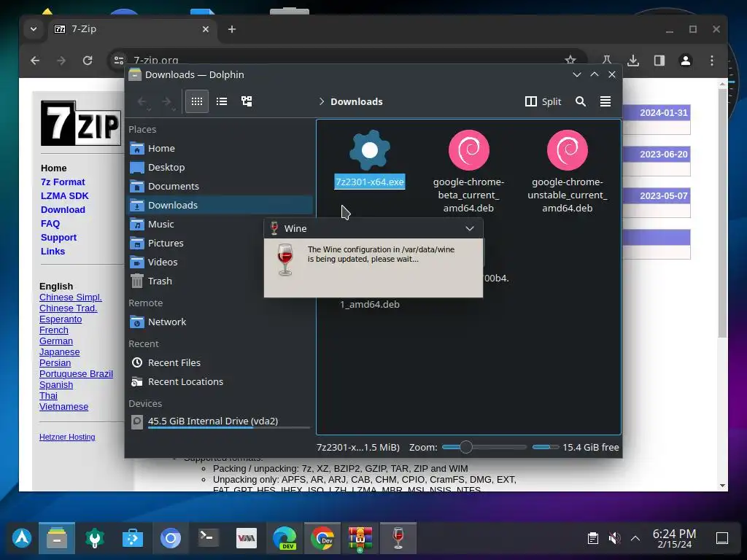Open Recent Locations entry
This screenshot has height=560, width=747.
pyautogui.click(x=220, y=382)
